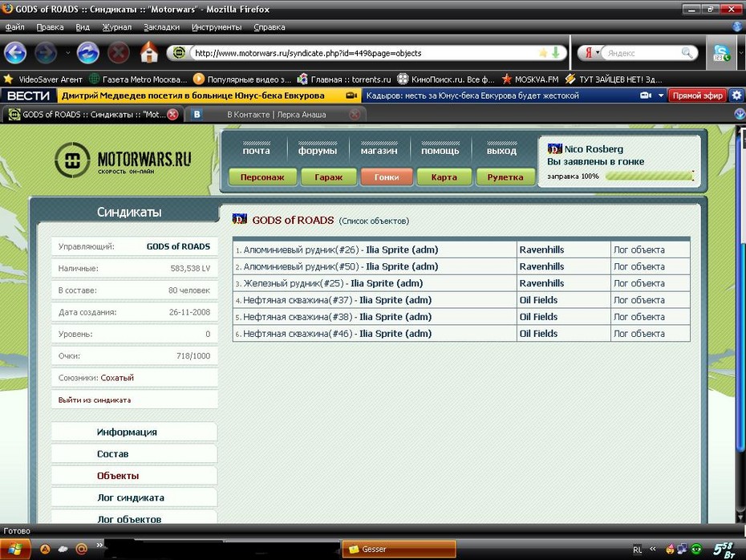Open the Инструменты menu

[217, 27]
